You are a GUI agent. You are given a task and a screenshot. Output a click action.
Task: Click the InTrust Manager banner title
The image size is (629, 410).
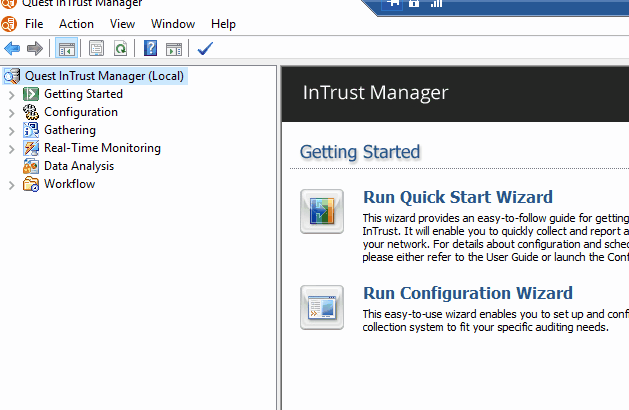click(375, 93)
